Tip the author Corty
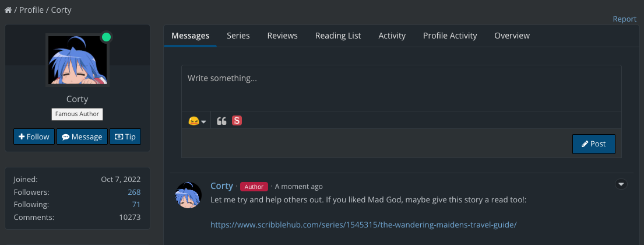644x245 pixels. tap(125, 136)
